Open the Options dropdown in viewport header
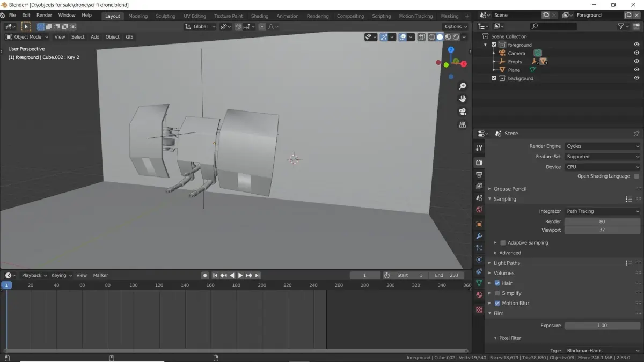 [x=456, y=26]
